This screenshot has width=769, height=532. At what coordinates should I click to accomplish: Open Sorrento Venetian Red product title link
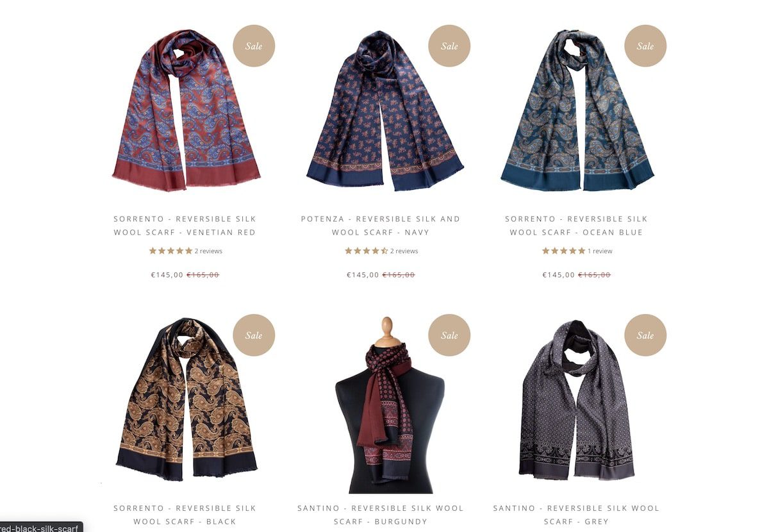pyautogui.click(x=185, y=226)
